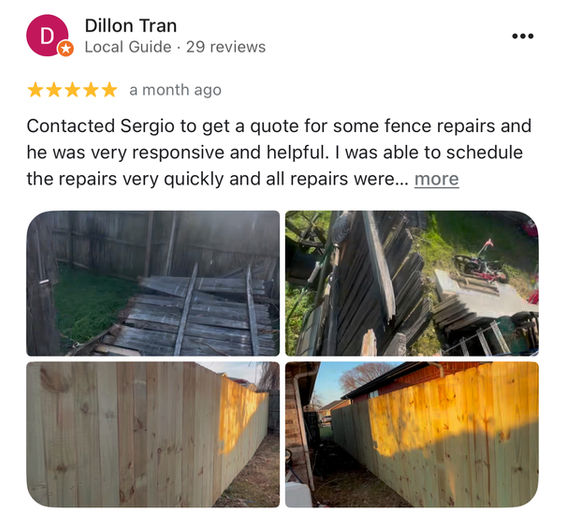Click Dillon Tran's D profile avatar
Image resolution: width=565 pixels, height=513 pixels.
47,35
